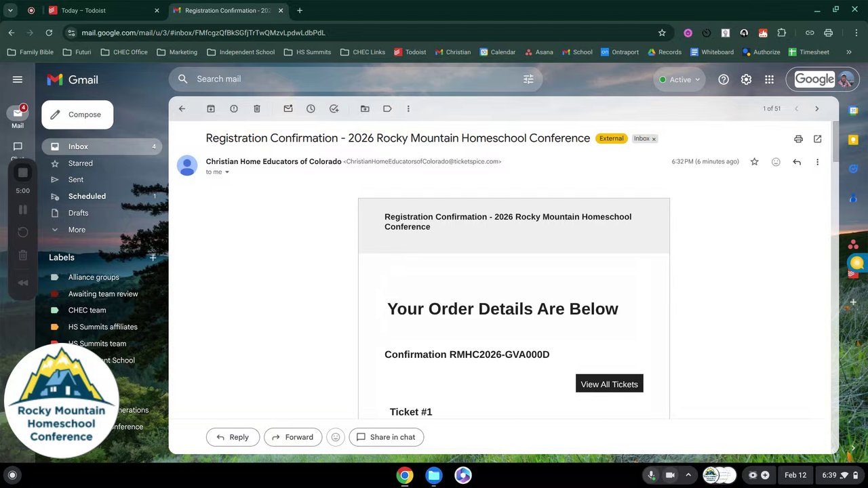Open a new browser tab

(x=300, y=11)
